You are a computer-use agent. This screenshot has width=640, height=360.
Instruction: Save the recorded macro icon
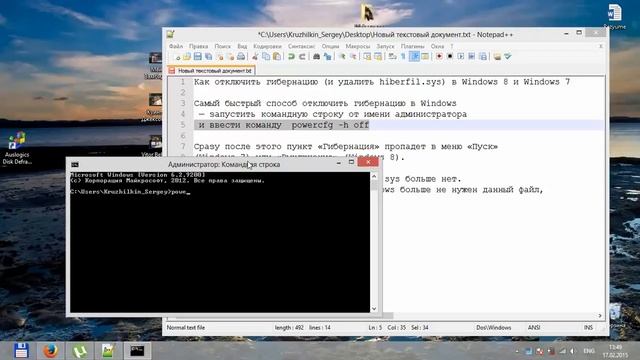483,57
